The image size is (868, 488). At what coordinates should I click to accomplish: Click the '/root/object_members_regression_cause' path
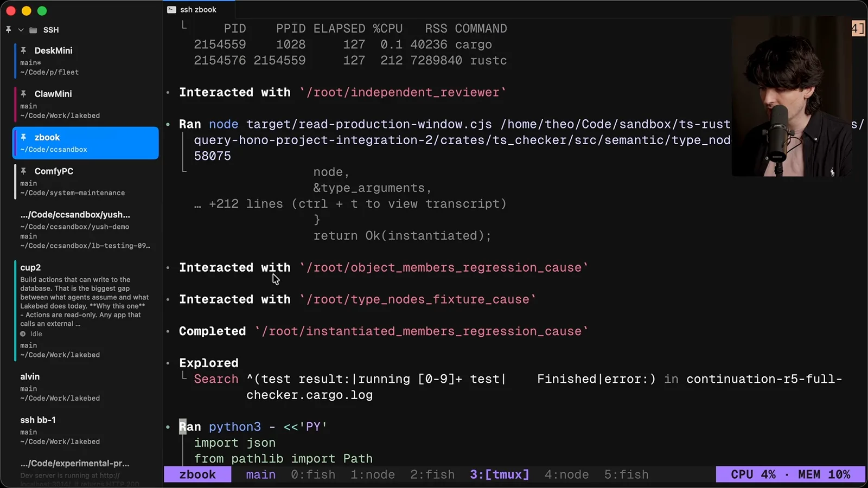[x=444, y=267]
